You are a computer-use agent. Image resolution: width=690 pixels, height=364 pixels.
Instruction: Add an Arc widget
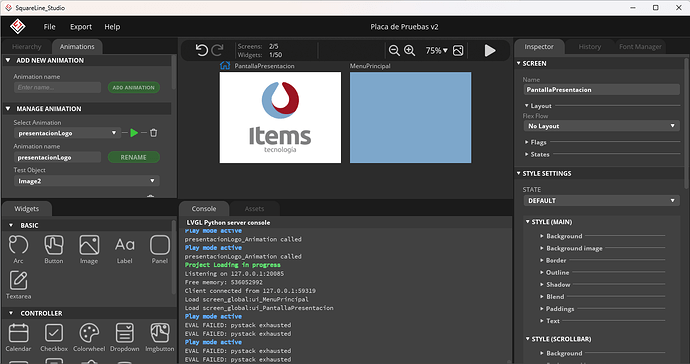18,249
